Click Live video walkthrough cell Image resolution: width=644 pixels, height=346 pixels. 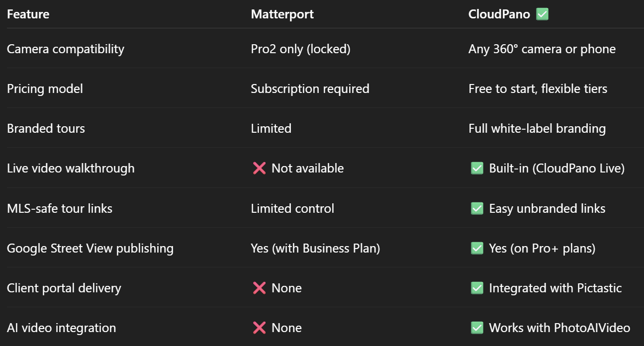pos(71,169)
